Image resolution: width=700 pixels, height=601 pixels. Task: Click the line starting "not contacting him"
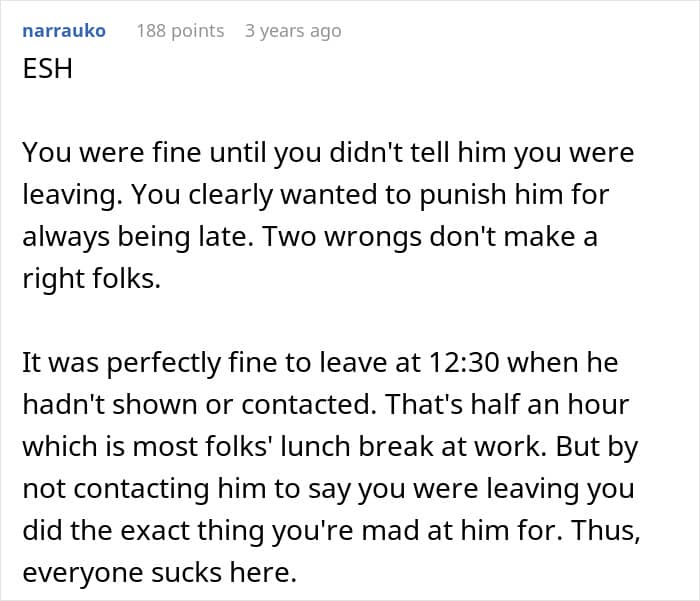click(x=328, y=488)
